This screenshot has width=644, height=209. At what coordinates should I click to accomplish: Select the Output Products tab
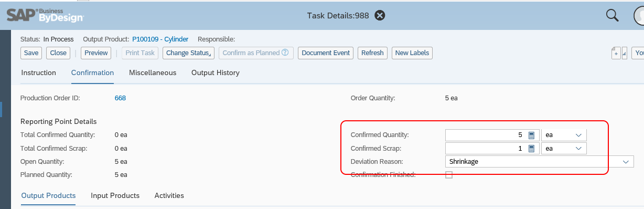point(48,195)
